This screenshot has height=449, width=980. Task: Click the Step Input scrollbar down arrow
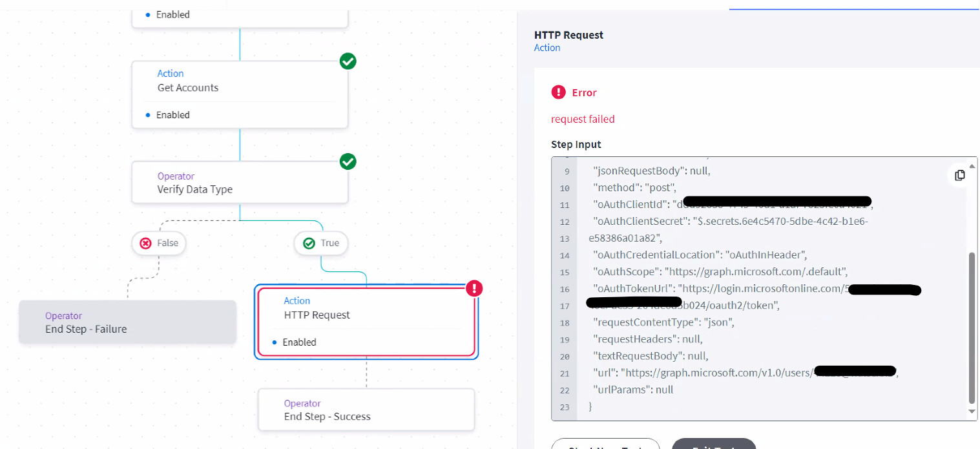click(972, 412)
